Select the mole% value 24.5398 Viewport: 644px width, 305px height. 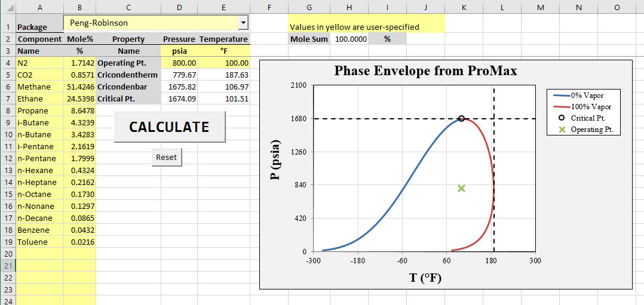(x=79, y=99)
